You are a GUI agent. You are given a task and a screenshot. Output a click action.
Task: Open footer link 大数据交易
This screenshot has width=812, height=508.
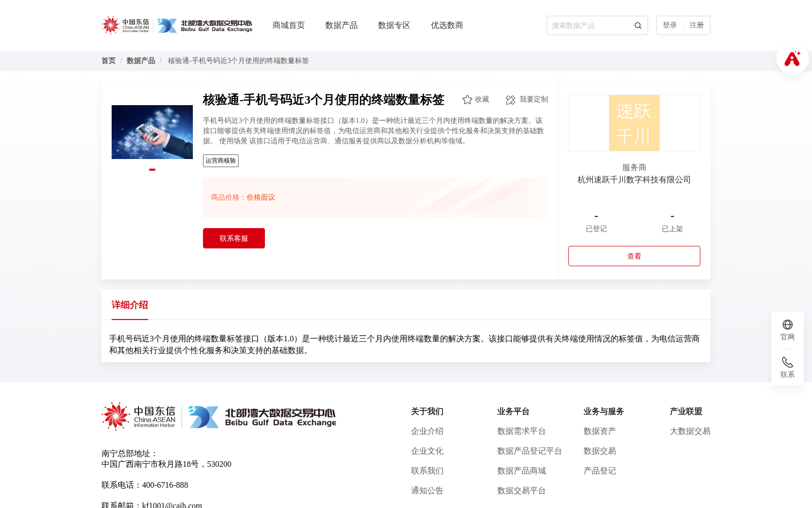coord(690,431)
